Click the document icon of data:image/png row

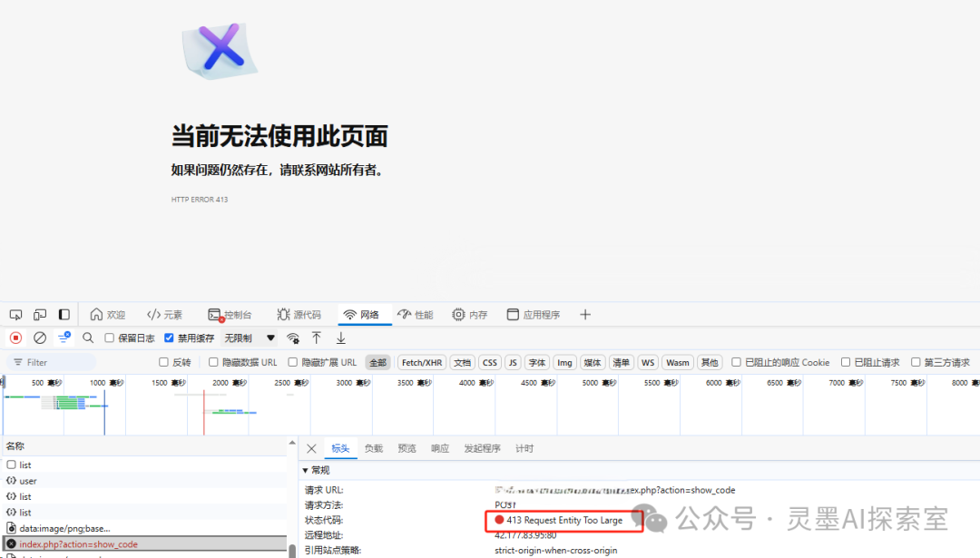pos(11,528)
